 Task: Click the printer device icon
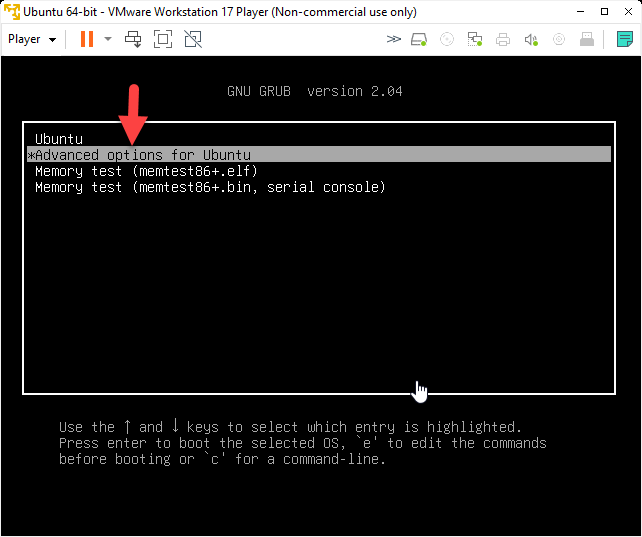(x=503, y=39)
